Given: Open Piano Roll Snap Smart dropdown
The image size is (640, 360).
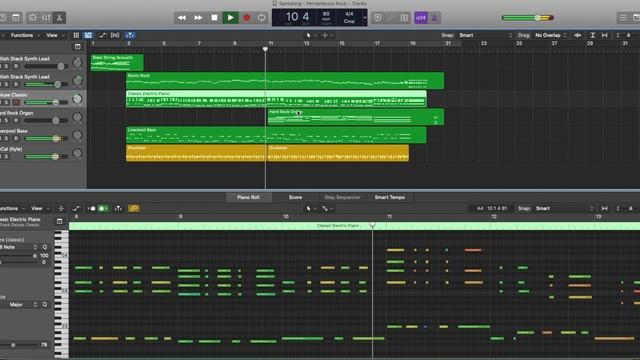Looking at the screenshot, I should (x=564, y=209).
